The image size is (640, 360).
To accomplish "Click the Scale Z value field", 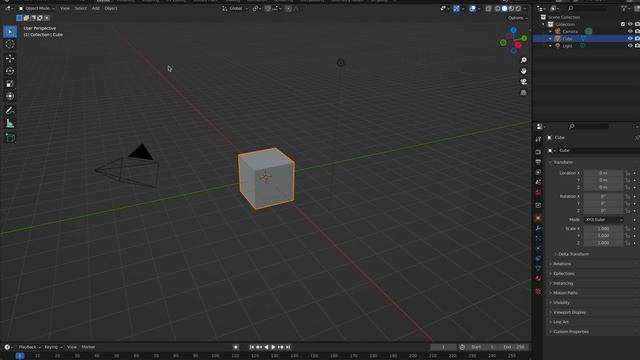I will [603, 243].
